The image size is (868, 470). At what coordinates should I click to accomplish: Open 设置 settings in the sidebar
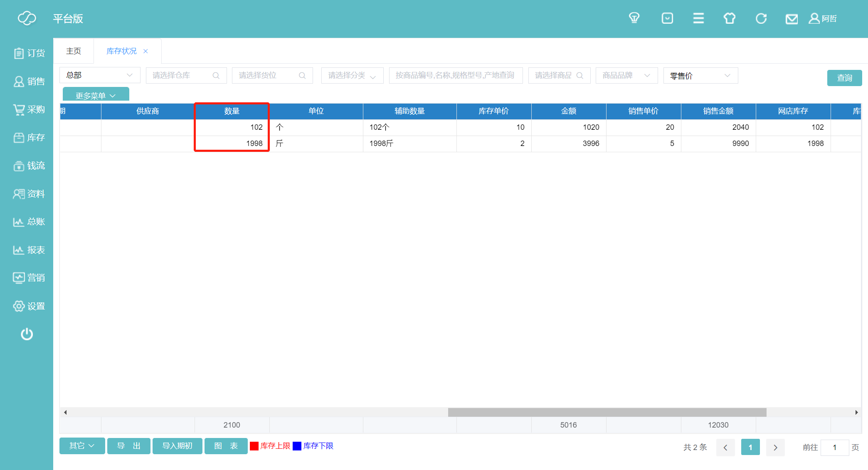(x=29, y=306)
